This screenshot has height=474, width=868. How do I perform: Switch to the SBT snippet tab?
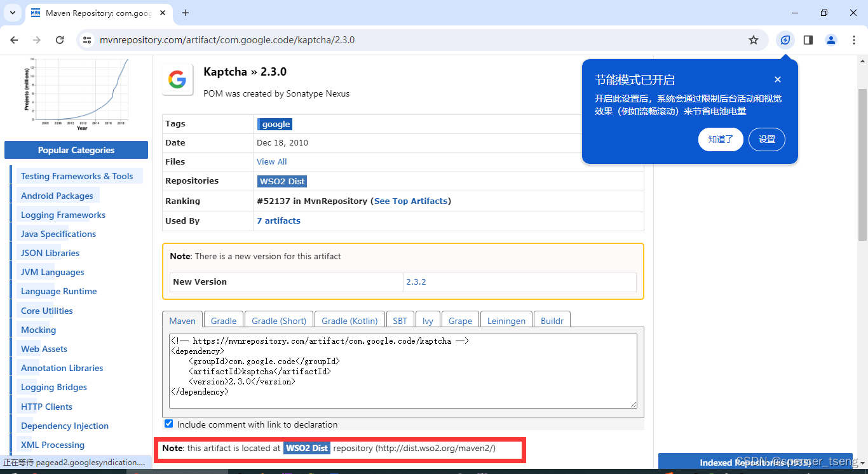pyautogui.click(x=400, y=321)
